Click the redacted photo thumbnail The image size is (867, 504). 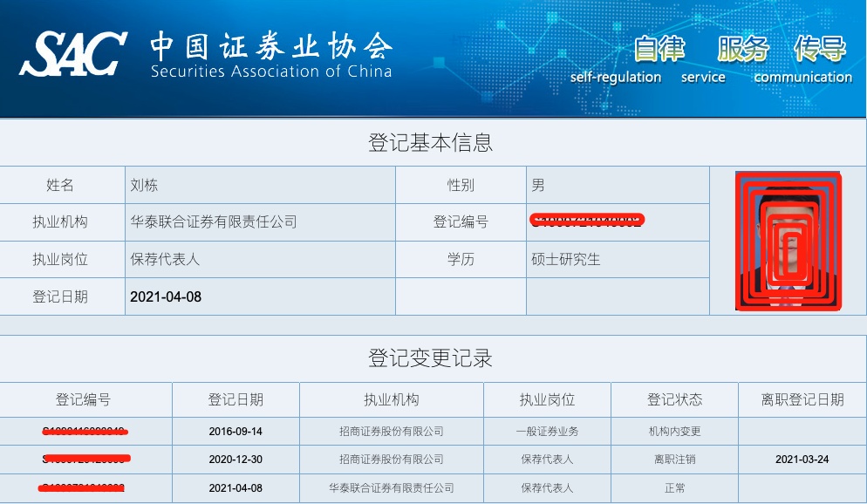pyautogui.click(x=788, y=241)
